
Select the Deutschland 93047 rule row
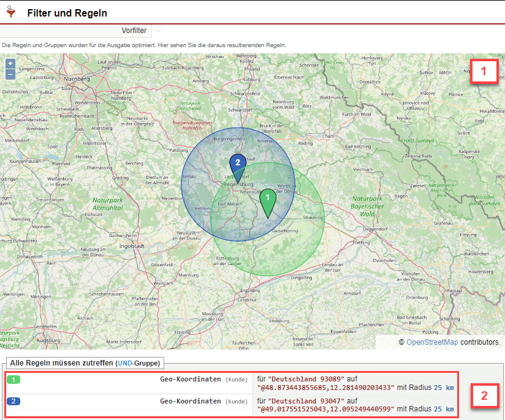pyautogui.click(x=355, y=405)
